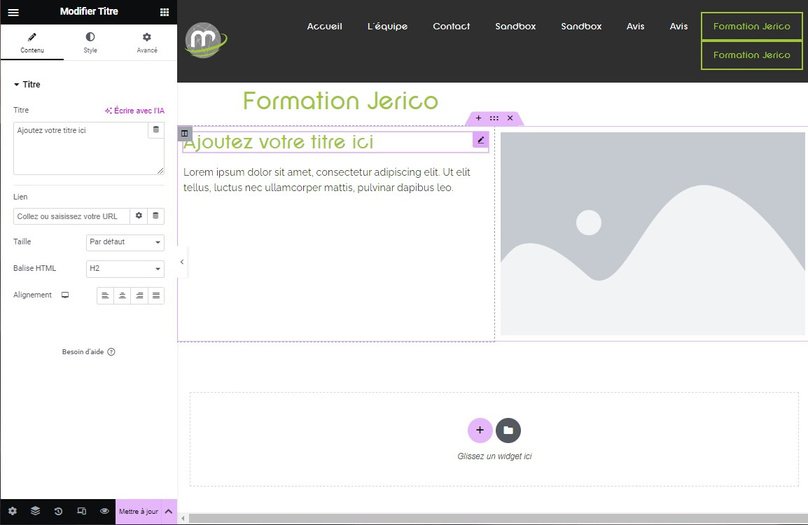Select justified text alignment

pyautogui.click(x=156, y=295)
